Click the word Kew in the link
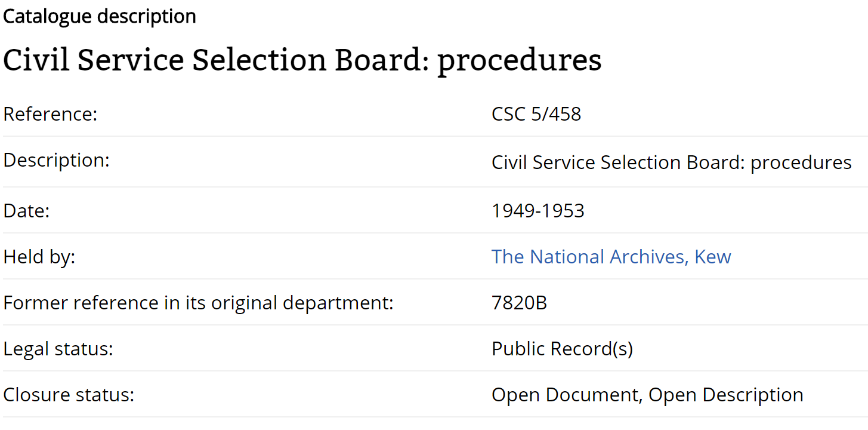Screen dimensions: 868x430 pos(713,257)
